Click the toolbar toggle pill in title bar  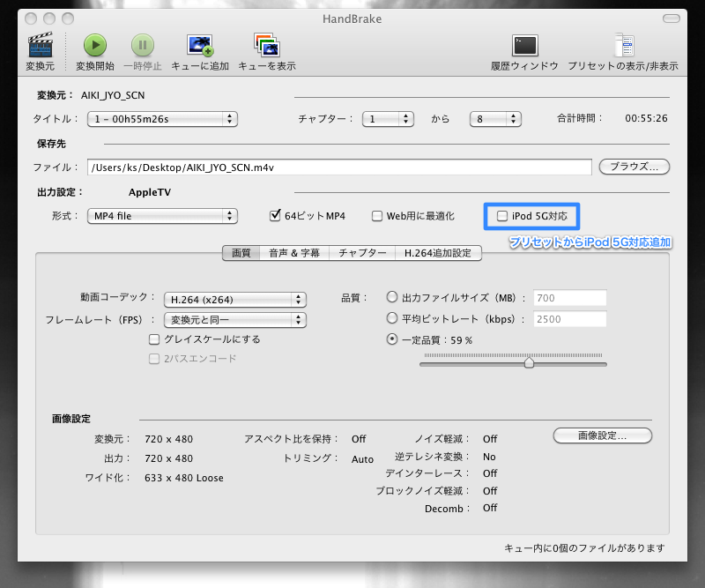coord(670,18)
